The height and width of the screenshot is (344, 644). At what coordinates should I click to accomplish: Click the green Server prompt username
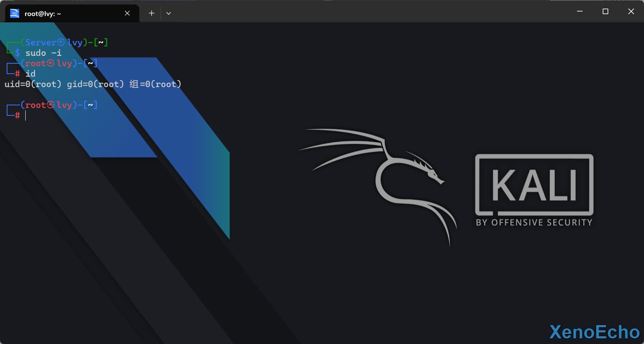click(x=40, y=42)
